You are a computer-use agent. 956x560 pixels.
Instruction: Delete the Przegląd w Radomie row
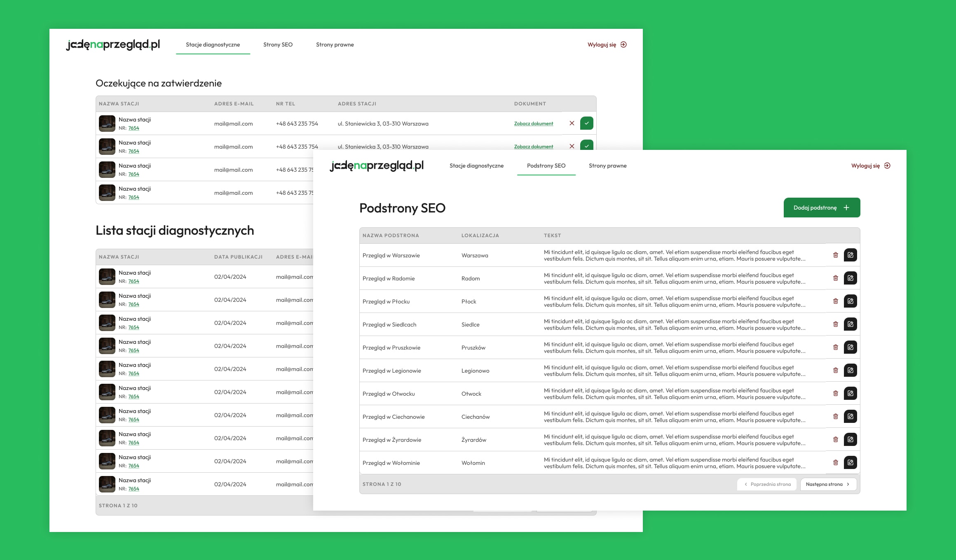point(836,278)
